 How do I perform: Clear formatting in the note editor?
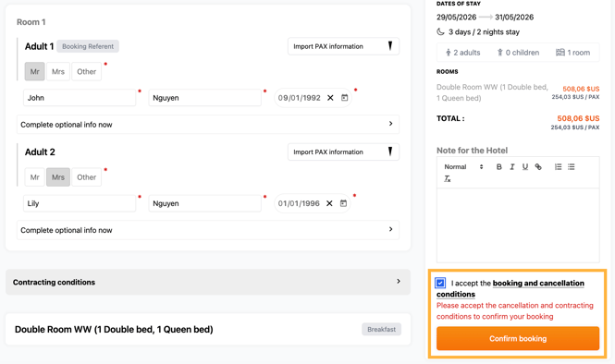(447, 179)
